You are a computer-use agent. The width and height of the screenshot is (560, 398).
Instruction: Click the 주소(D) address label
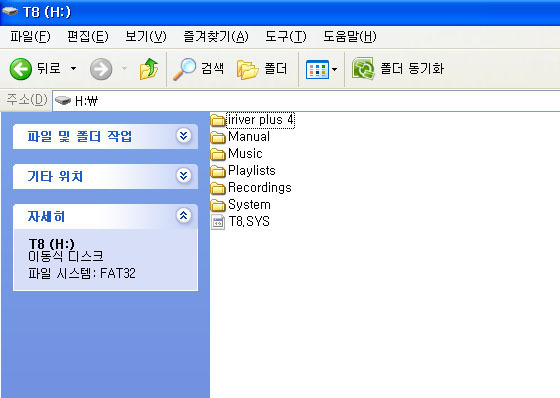click(27, 99)
